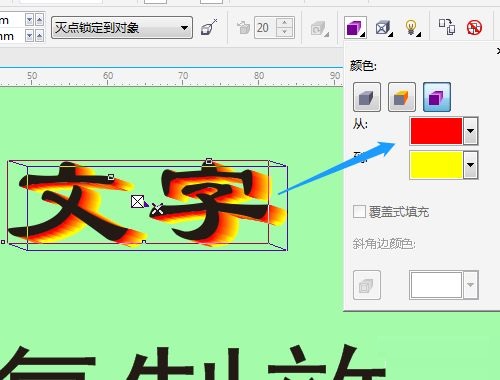
Task: Open the To color dropdown arrow
Action: point(470,165)
